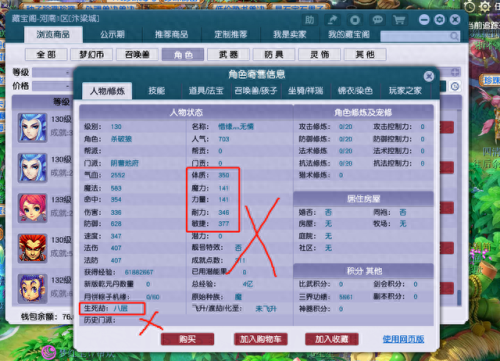This screenshot has width=500, height=361.
Task: Open the 坐骑/祥瑞 tab
Action: [x=305, y=91]
